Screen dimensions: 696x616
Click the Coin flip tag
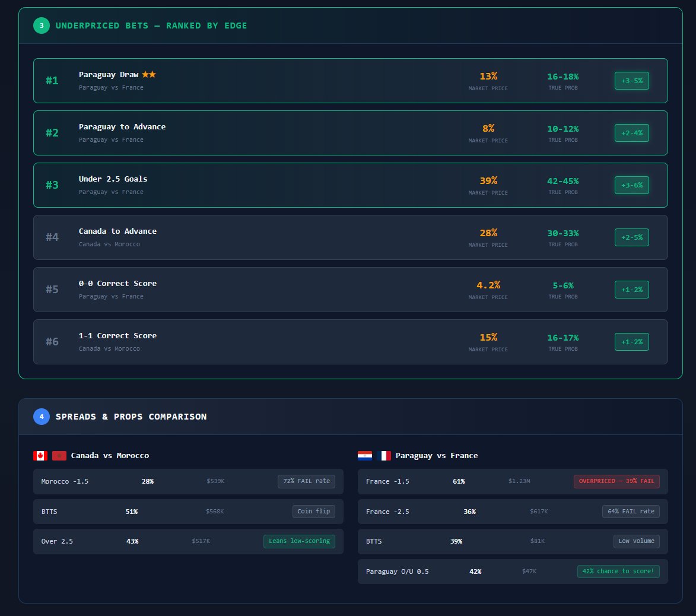(x=313, y=512)
